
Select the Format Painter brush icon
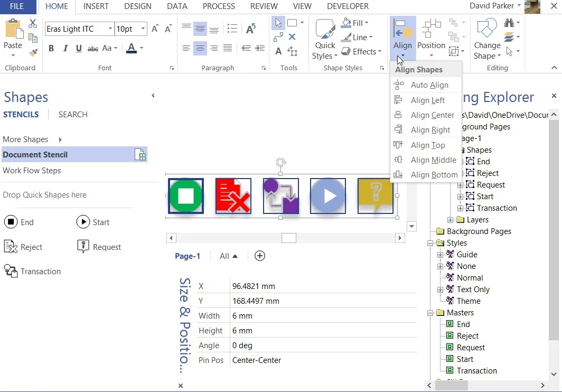pyautogui.click(x=33, y=52)
